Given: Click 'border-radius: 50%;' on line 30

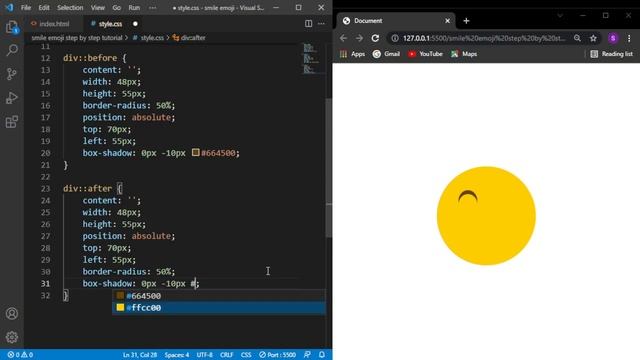Looking at the screenshot, I should [129, 271].
